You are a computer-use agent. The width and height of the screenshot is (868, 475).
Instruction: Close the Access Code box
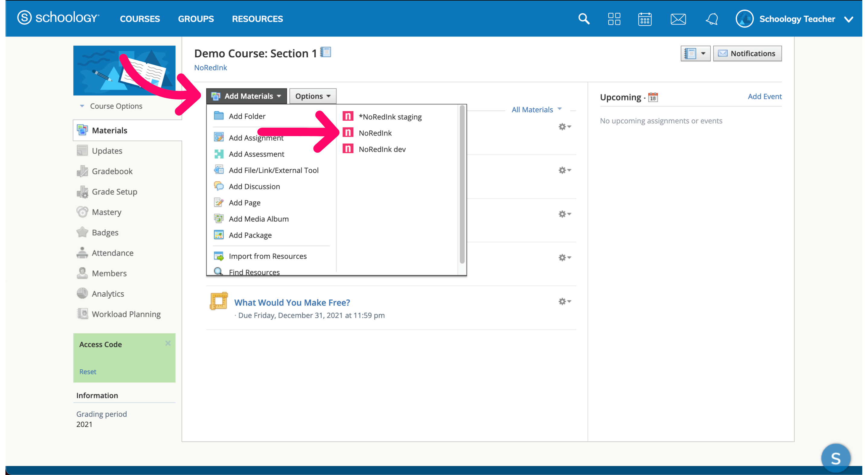click(168, 343)
